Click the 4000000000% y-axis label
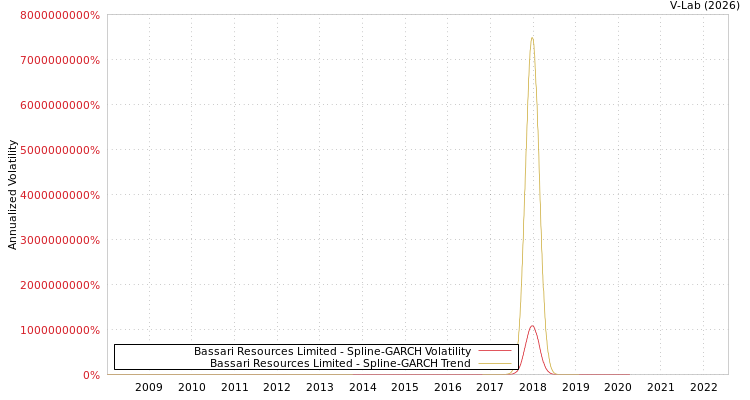Image resolution: width=750 pixels, height=400 pixels. [60, 195]
